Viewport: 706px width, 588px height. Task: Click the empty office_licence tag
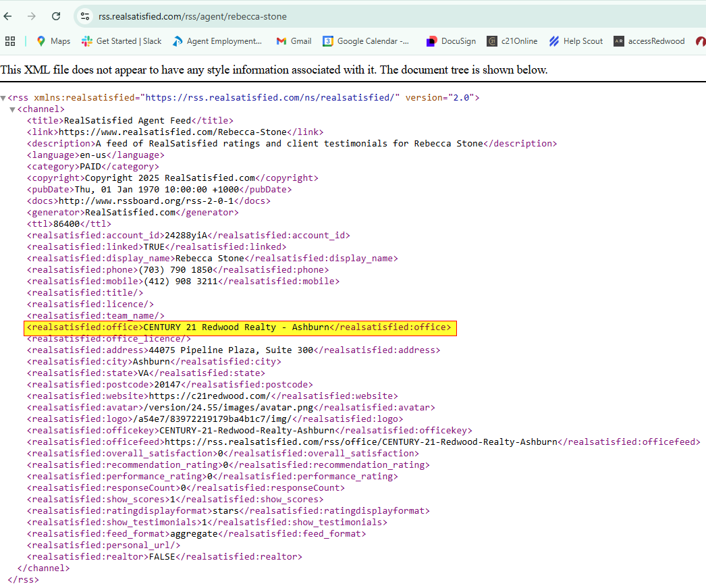pyautogui.click(x=109, y=339)
